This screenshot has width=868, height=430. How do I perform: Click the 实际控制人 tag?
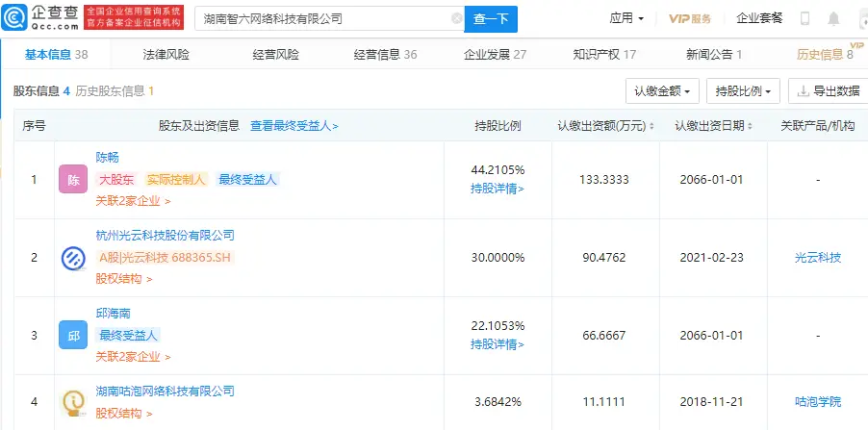[176, 179]
